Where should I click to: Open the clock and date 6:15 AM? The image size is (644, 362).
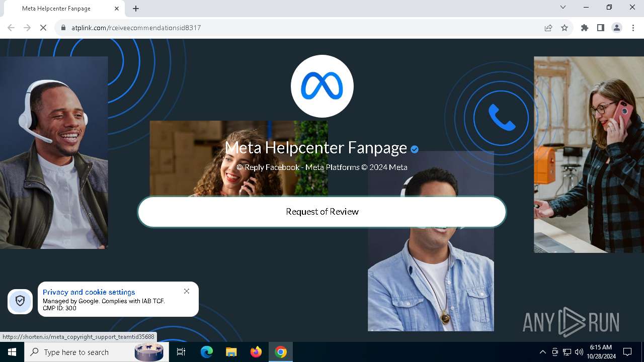(601, 352)
